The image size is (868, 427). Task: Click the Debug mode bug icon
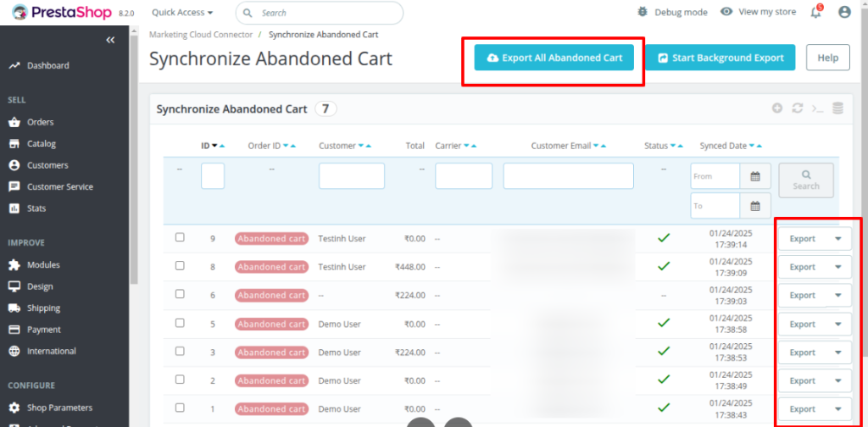[643, 12]
